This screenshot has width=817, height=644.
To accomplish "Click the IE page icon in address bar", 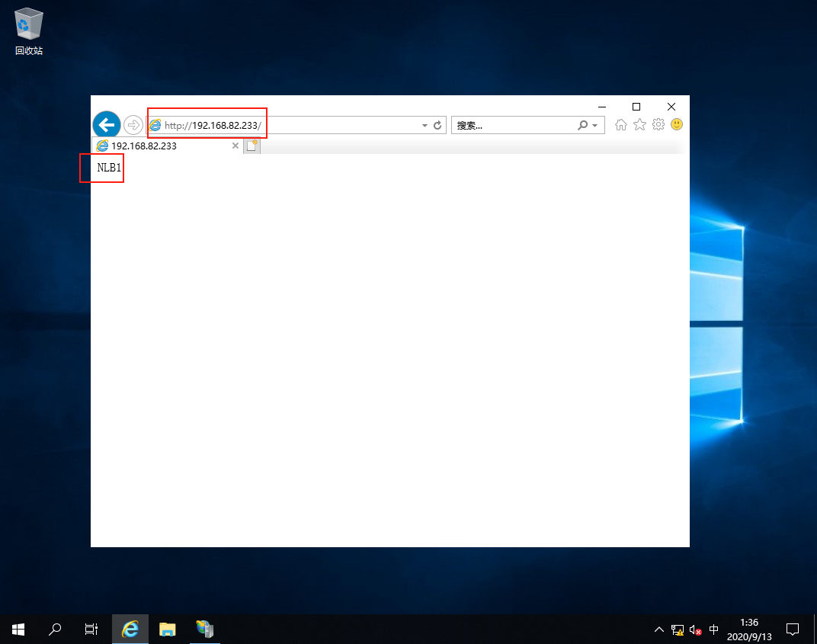I will 155,125.
